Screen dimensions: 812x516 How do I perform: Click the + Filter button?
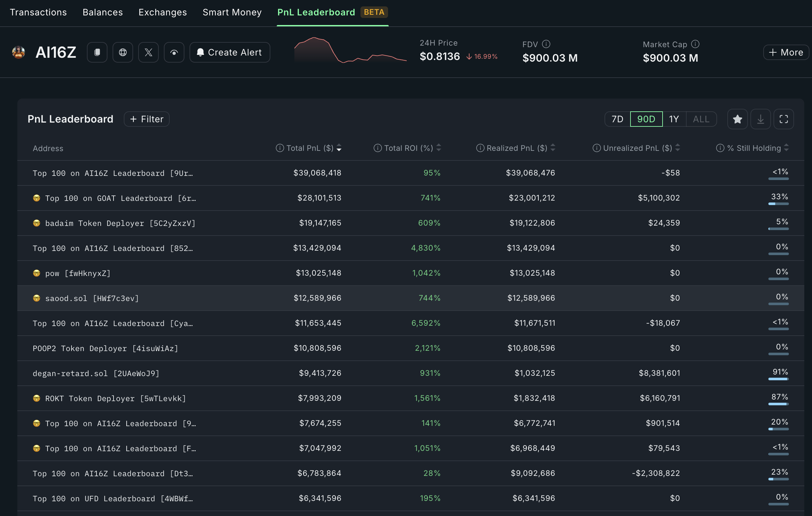146,119
